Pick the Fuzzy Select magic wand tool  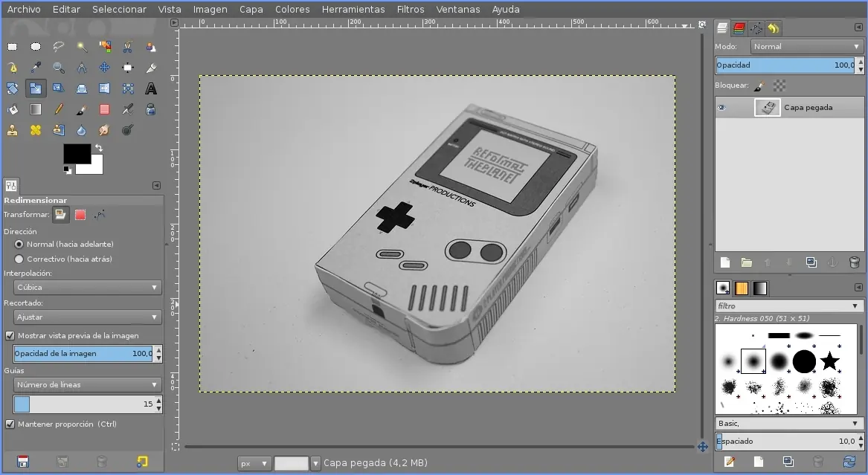[82, 47]
